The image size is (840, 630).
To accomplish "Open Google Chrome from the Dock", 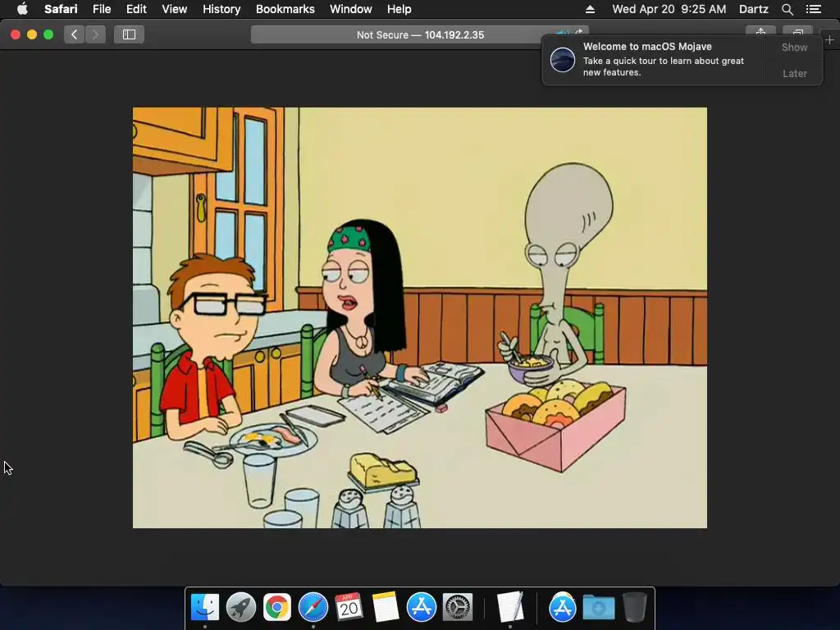I will pos(276,607).
